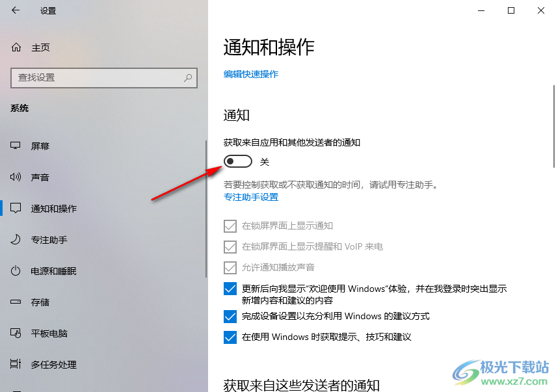Viewport: 556px width, 392px height.
Task: Open 专注助手 moon icon
Action: click(x=15, y=240)
